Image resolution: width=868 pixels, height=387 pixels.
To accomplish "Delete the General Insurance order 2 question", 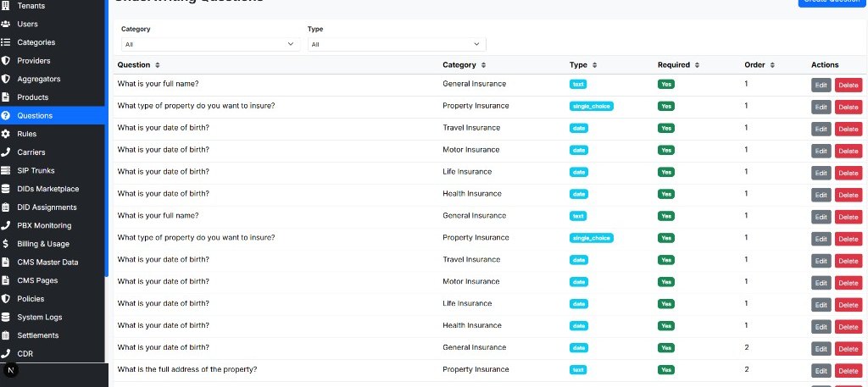I will tap(848, 349).
